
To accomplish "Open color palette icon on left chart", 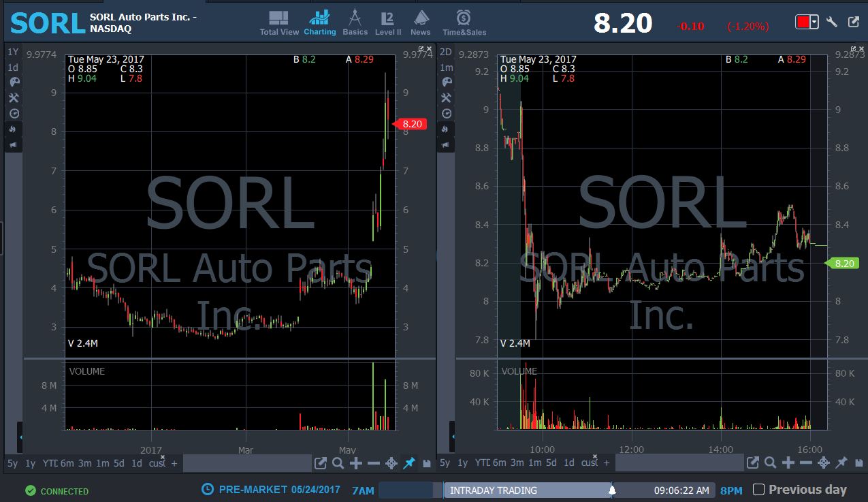I will 14,82.
